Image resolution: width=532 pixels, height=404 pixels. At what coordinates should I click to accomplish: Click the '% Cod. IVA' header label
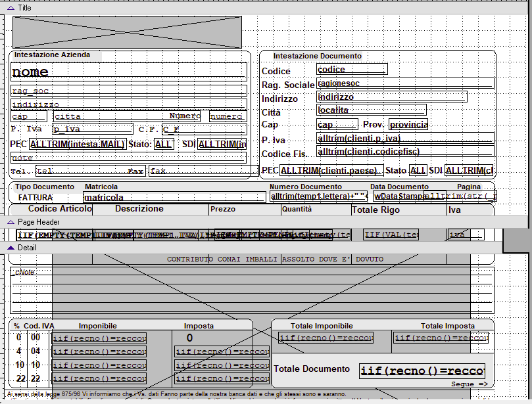(34, 326)
